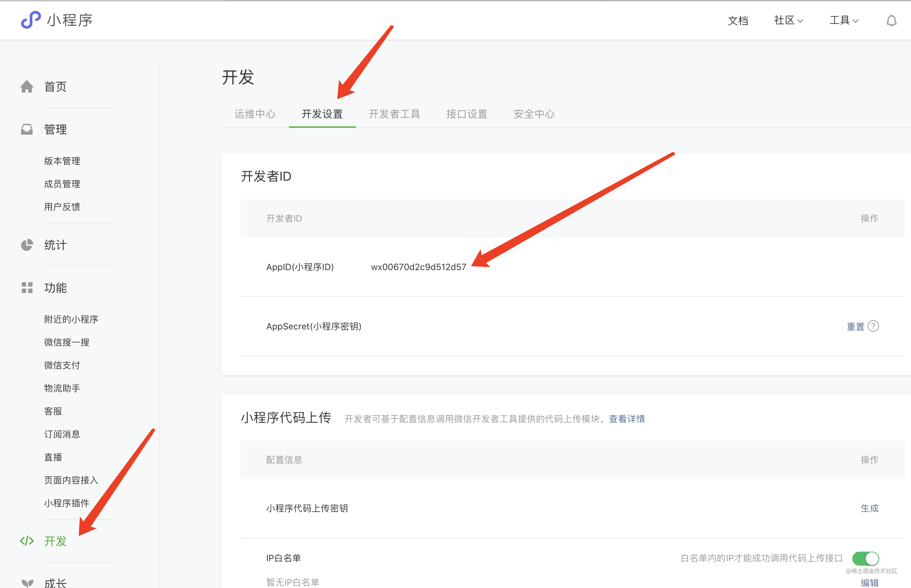Open 小程序插件 in the sidebar

[66, 503]
